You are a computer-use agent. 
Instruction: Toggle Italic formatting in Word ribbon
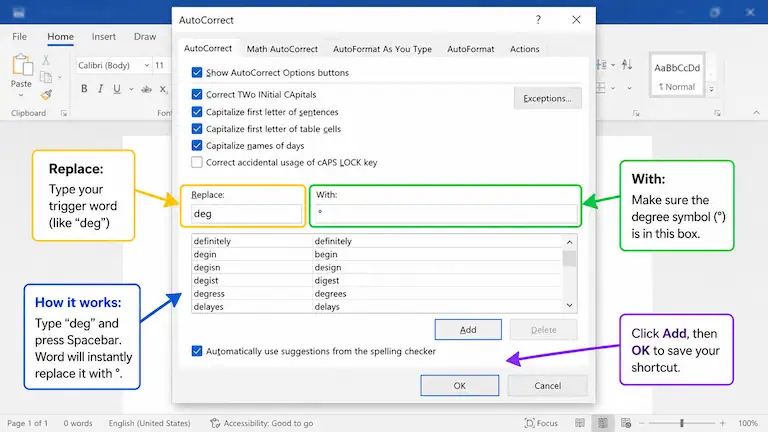click(x=100, y=89)
